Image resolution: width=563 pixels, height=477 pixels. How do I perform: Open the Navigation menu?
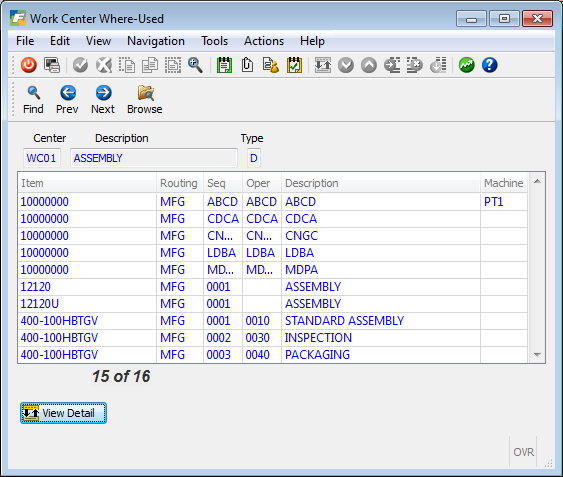156,41
